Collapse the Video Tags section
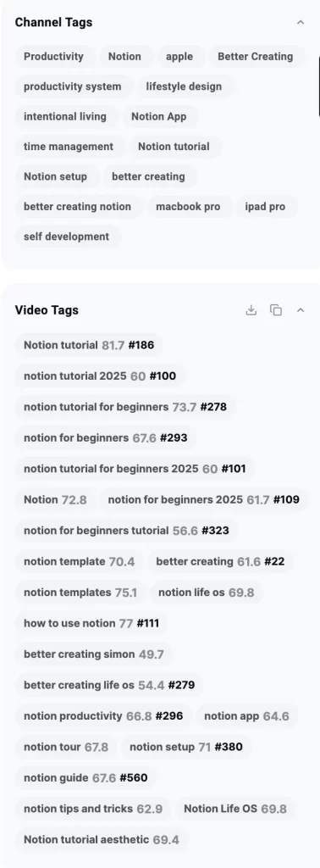320x868 pixels. (301, 310)
